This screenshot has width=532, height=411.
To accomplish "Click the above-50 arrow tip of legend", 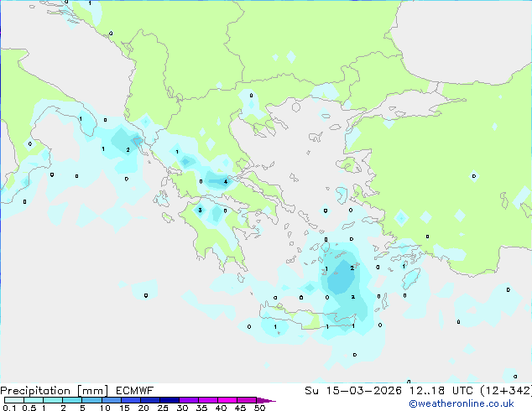I will (x=266, y=400).
